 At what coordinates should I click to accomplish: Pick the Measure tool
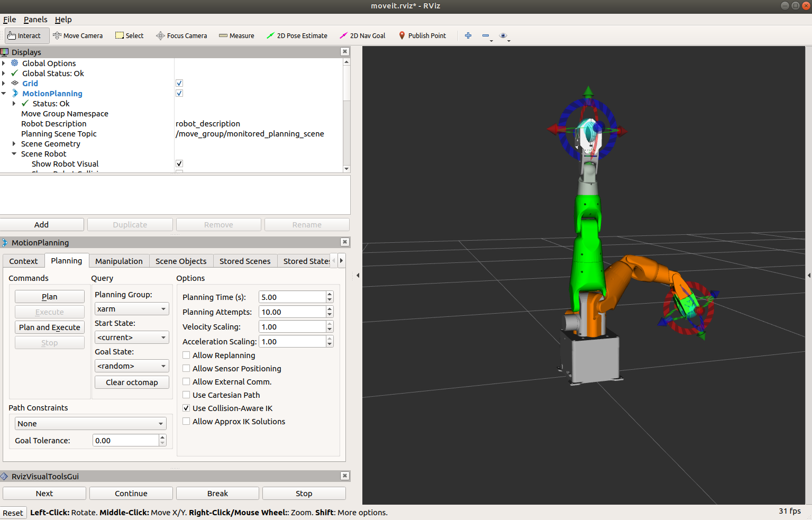(236, 35)
